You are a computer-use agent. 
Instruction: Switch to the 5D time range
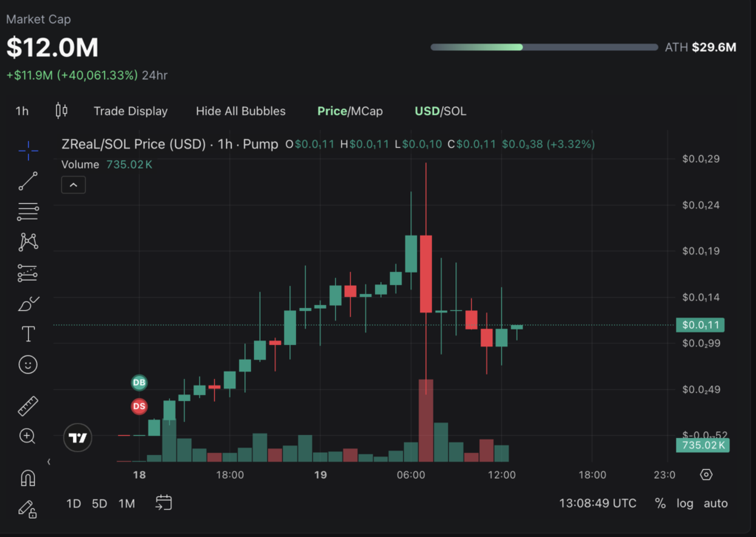(x=99, y=503)
